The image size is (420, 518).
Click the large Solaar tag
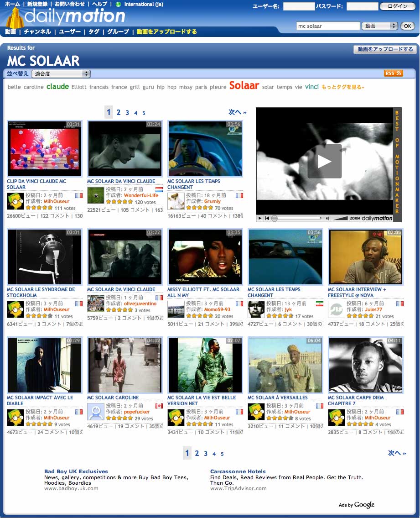click(x=244, y=85)
